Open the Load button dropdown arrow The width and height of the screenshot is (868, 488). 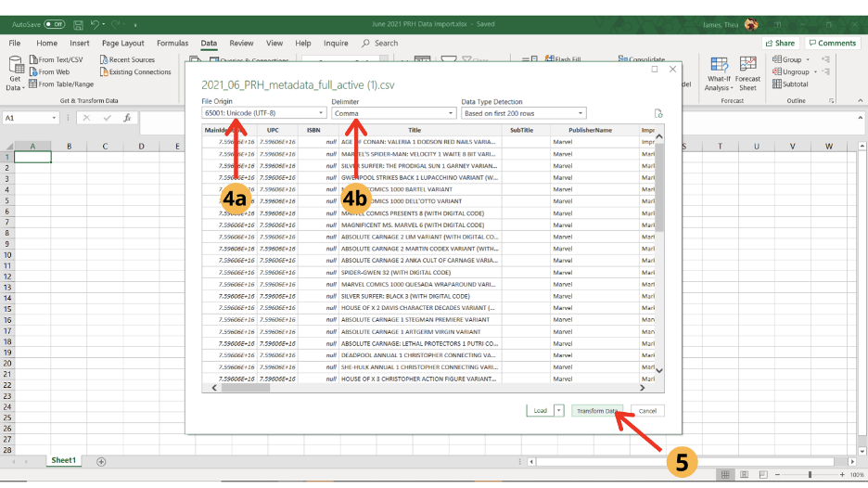[559, 410]
